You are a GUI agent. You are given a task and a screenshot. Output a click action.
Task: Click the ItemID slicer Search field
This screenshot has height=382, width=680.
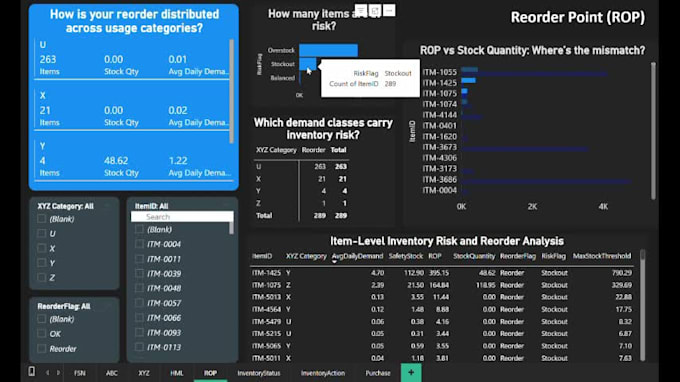tap(182, 217)
